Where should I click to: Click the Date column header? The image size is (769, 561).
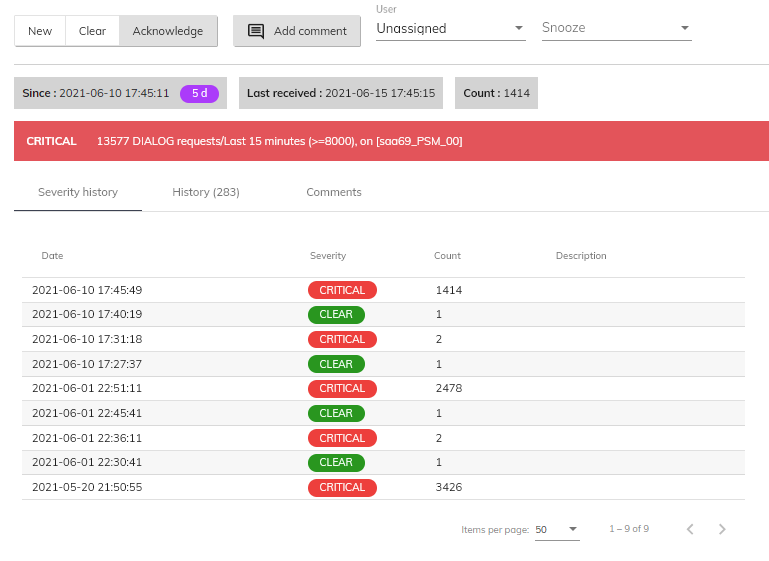52,256
